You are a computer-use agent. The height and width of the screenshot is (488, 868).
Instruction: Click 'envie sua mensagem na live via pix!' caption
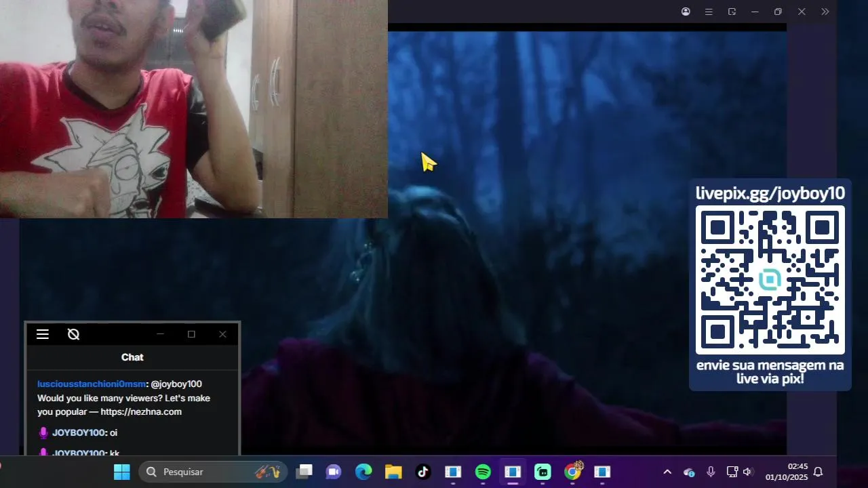[770, 372]
